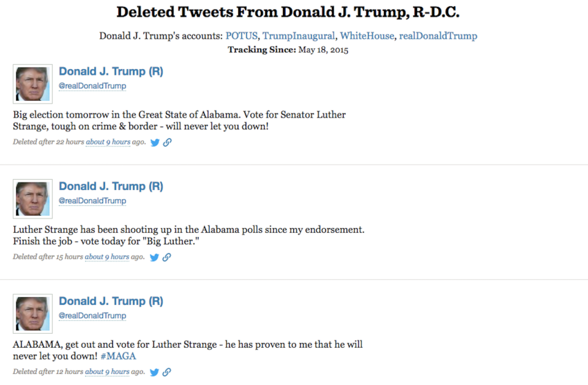The width and height of the screenshot is (588, 385).
Task: Click permalink chain icon under first tweet
Action: click(167, 142)
